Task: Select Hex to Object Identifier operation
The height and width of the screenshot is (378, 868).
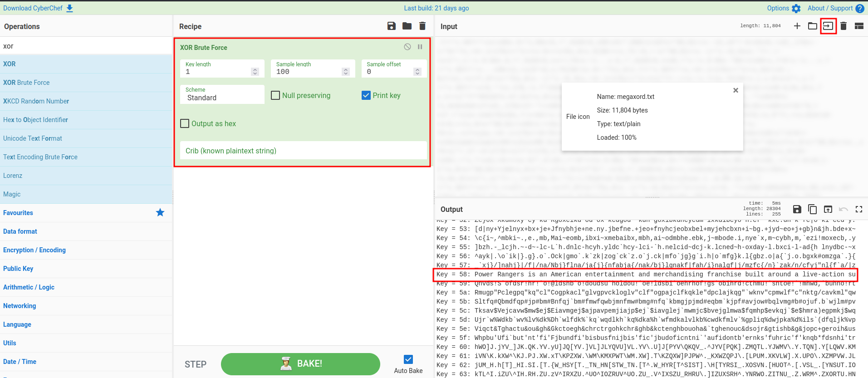Action: 86,120
